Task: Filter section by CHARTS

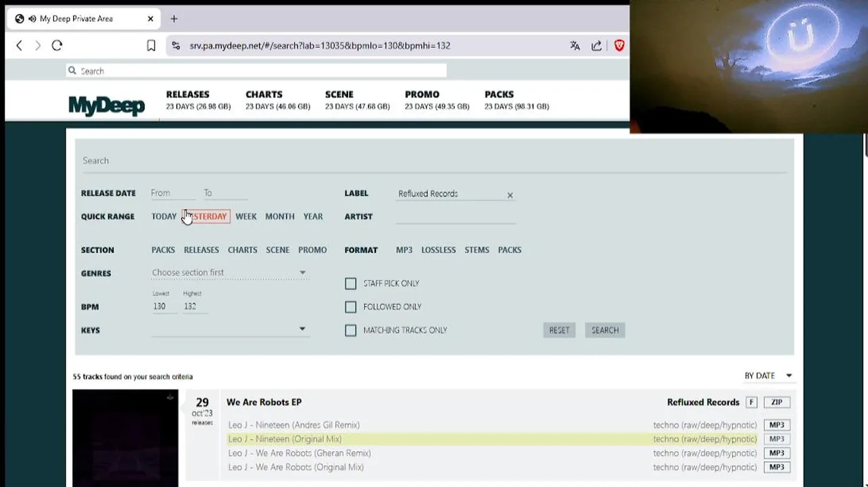Action: click(x=243, y=250)
